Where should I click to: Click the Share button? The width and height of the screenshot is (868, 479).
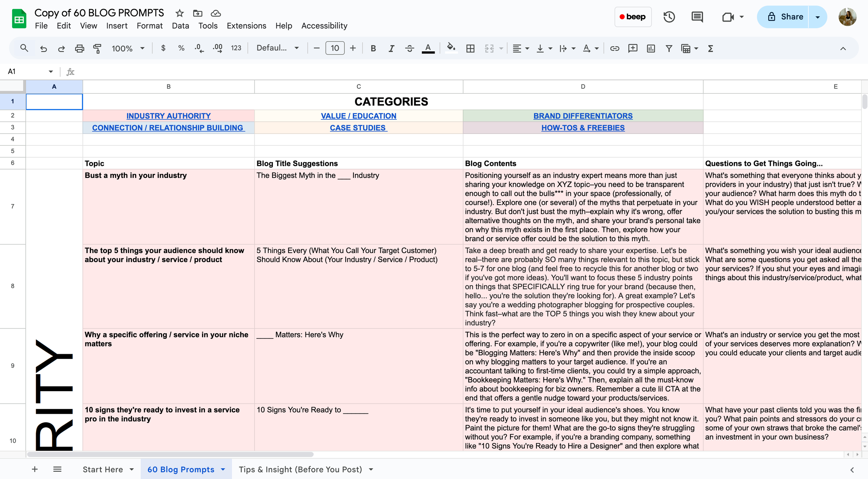pyautogui.click(x=785, y=17)
